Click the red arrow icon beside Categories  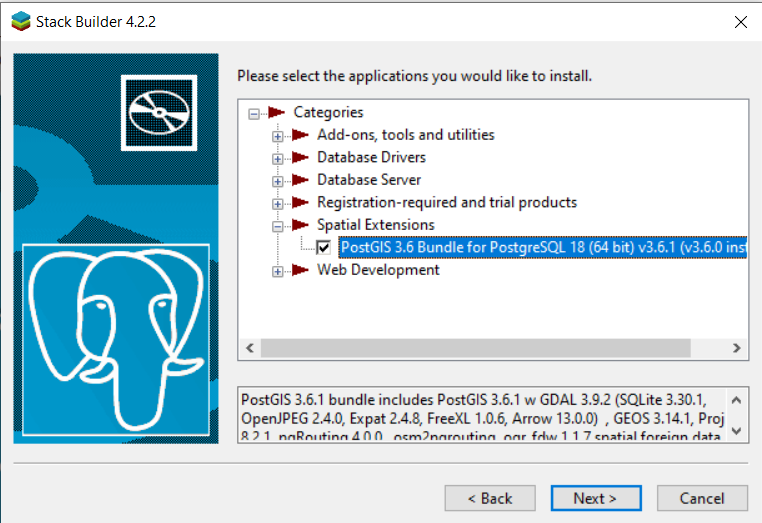pyautogui.click(x=277, y=112)
